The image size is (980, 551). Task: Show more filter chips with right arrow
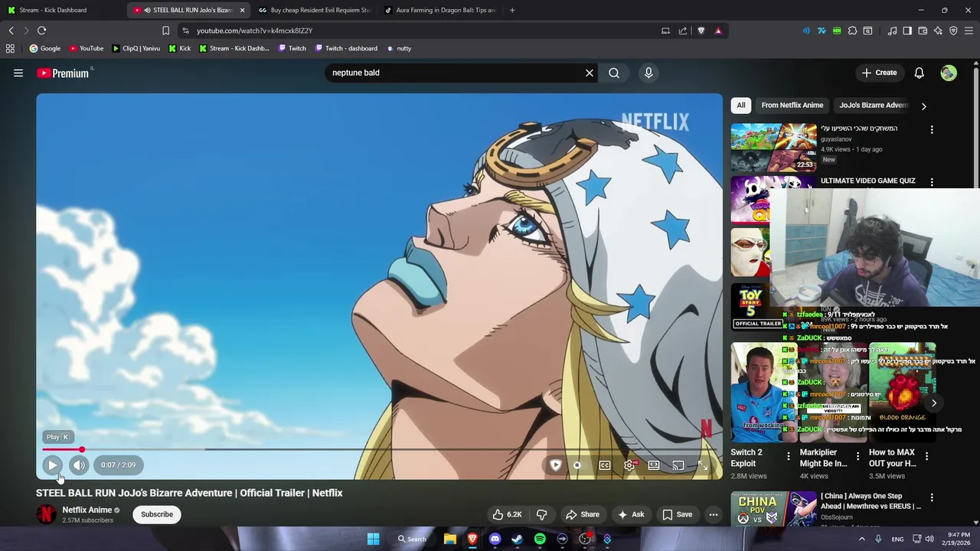pyautogui.click(x=923, y=106)
